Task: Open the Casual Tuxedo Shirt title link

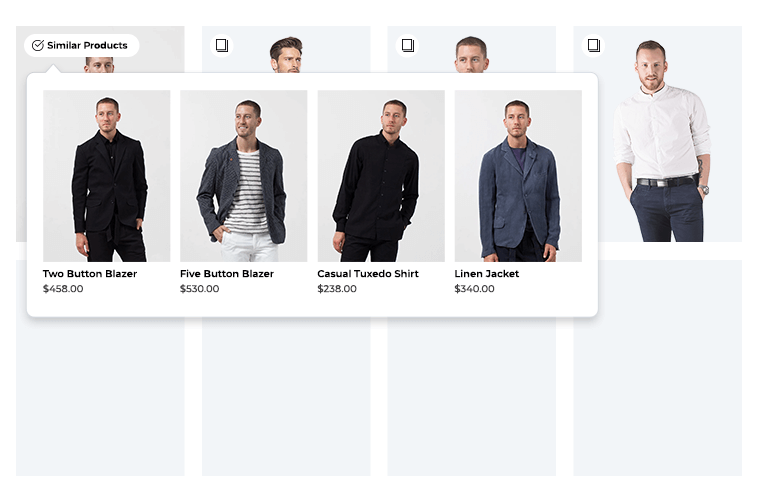Action: coord(368,274)
